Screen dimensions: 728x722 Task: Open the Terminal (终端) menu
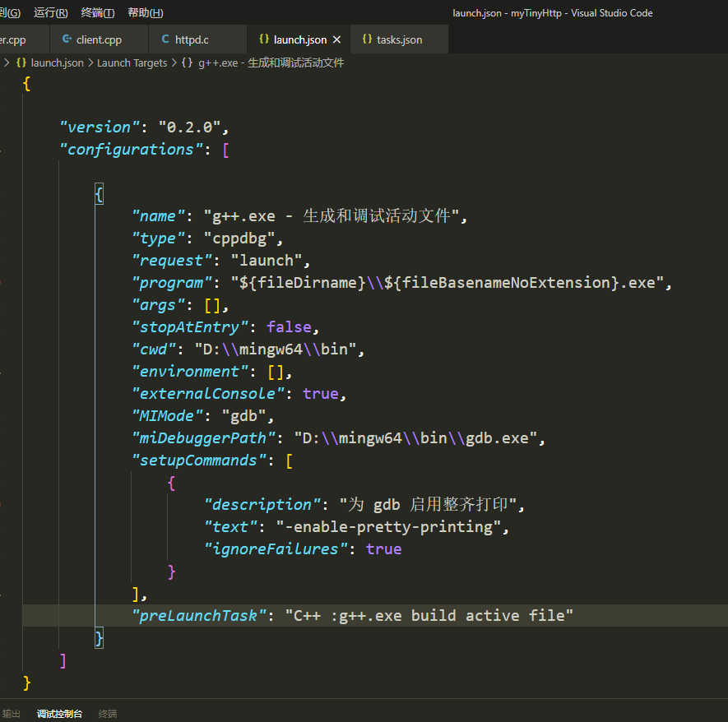click(x=98, y=12)
